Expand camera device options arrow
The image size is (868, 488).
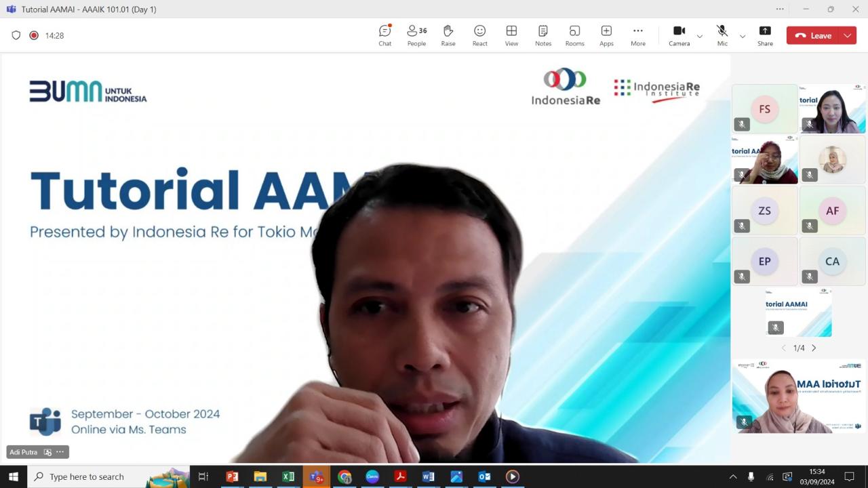700,37
